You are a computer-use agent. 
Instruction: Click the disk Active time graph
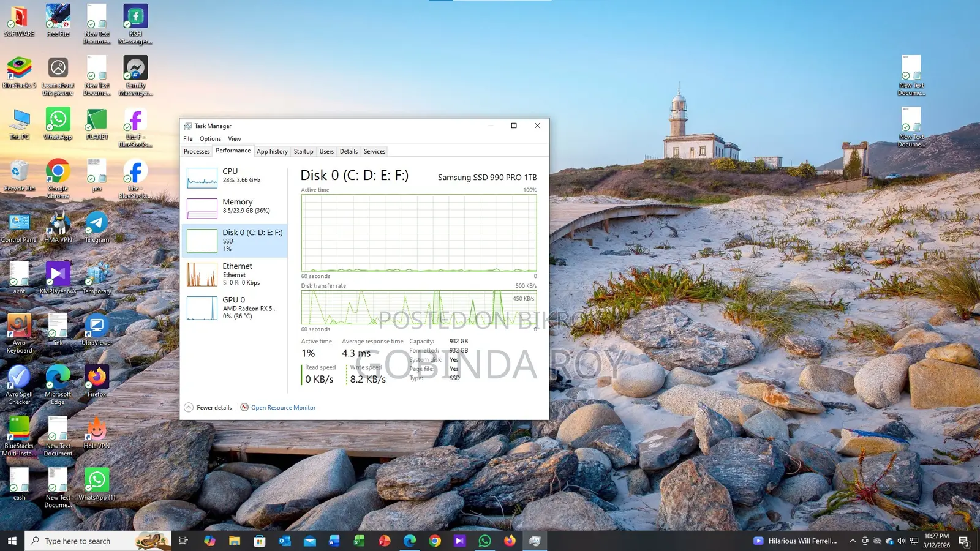[x=419, y=233]
